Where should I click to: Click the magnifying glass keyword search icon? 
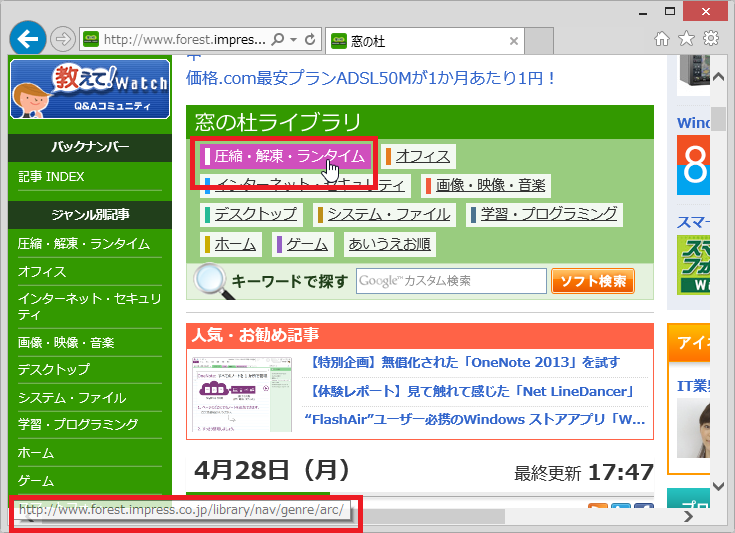214,281
